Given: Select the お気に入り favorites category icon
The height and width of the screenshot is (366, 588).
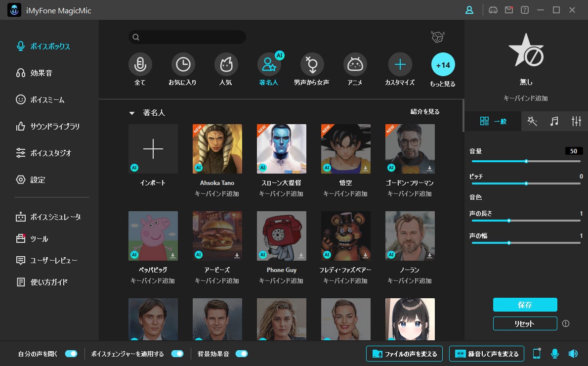Looking at the screenshot, I should pos(183,65).
